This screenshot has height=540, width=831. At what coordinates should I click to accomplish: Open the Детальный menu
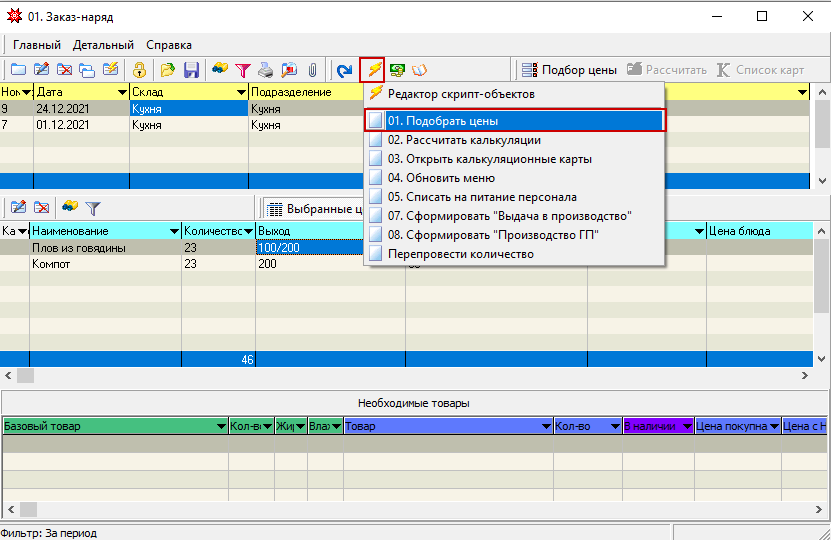(103, 45)
